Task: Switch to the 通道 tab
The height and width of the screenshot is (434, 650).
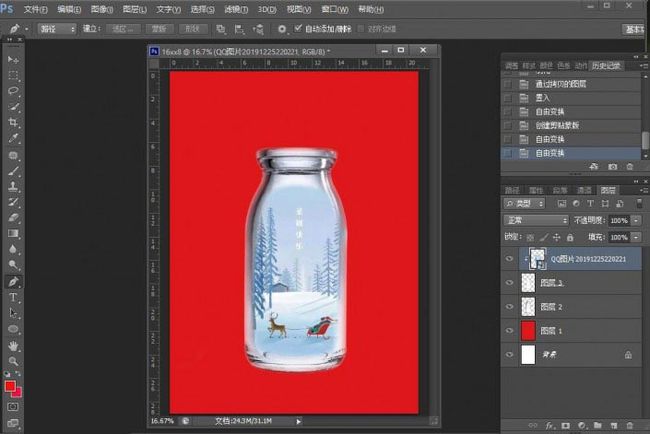Action: pos(584,190)
